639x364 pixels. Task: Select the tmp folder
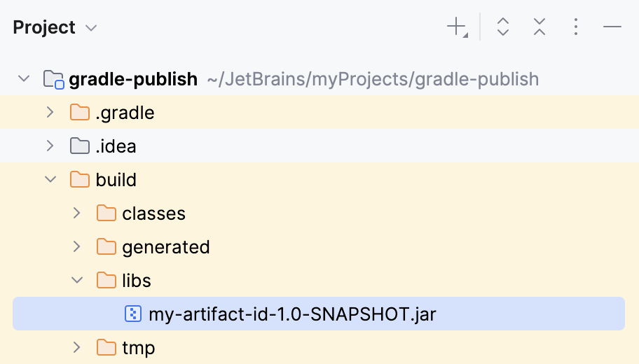[138, 348]
